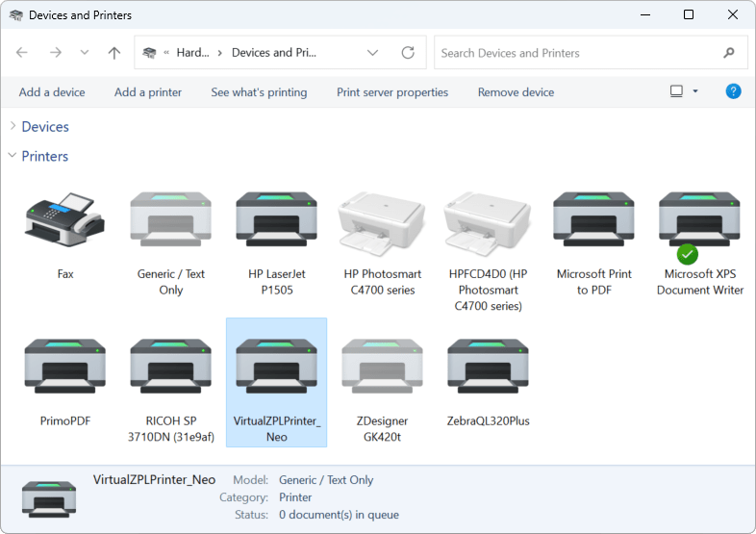This screenshot has width=756, height=534.
Task: Open the recent locations dropdown
Action: point(85,52)
